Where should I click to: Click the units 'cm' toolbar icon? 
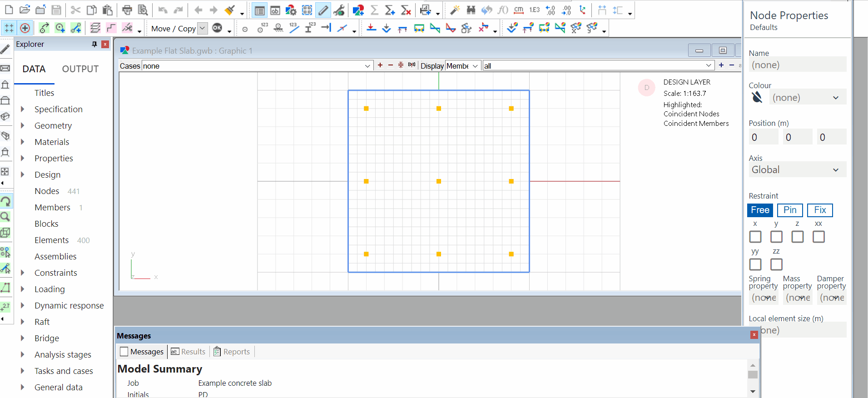coord(519,10)
